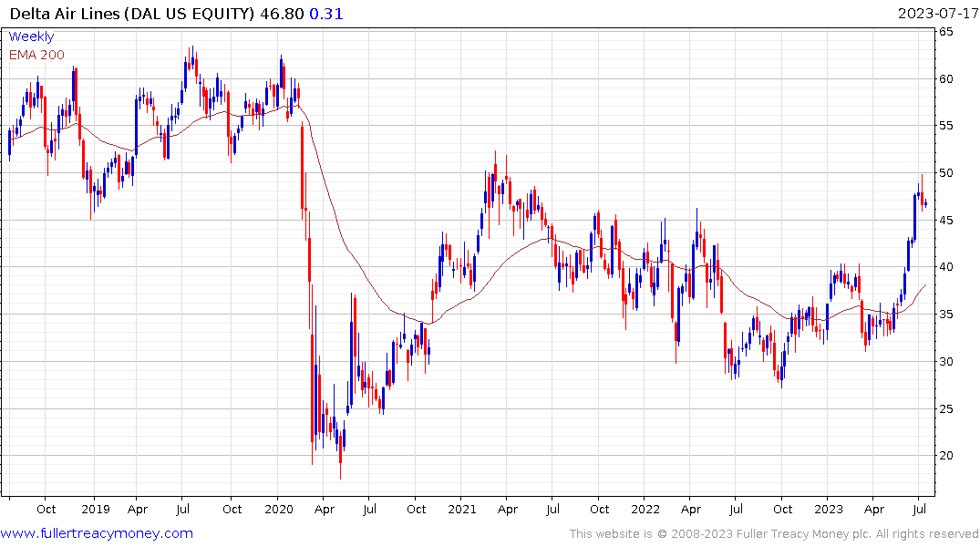Click the 40 price axis label
This screenshot has height=547, width=980.
pos(945,267)
